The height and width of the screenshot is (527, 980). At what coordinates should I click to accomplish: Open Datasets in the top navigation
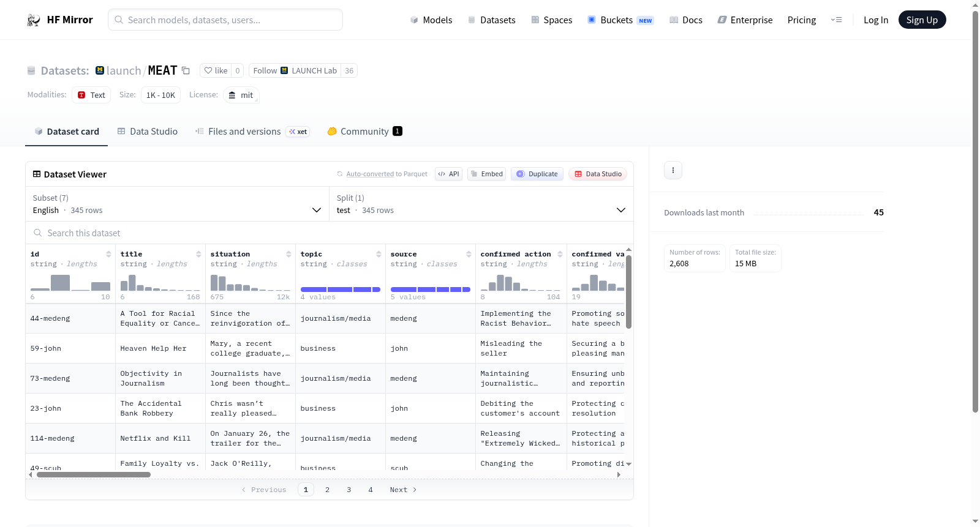pyautogui.click(x=491, y=20)
